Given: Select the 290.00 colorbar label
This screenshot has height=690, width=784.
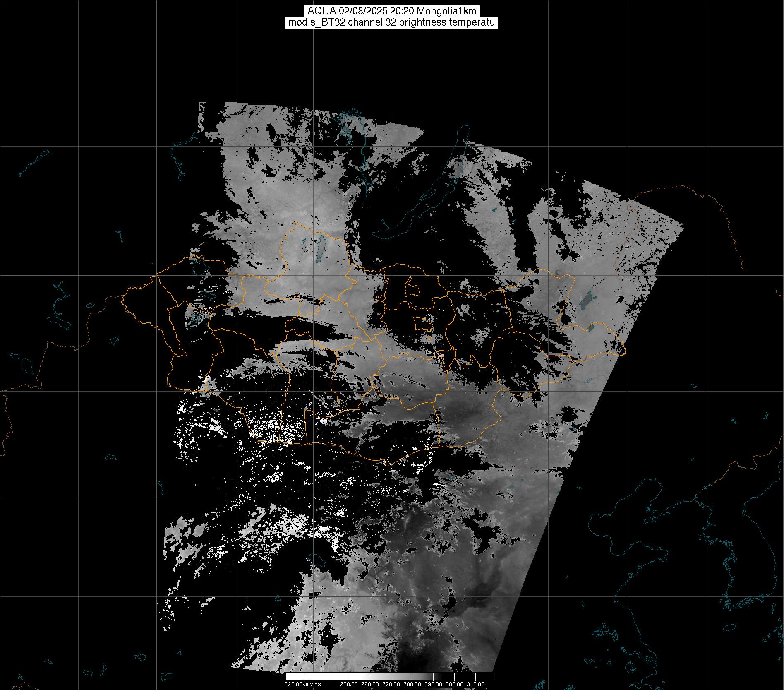Looking at the screenshot, I should (433, 684).
